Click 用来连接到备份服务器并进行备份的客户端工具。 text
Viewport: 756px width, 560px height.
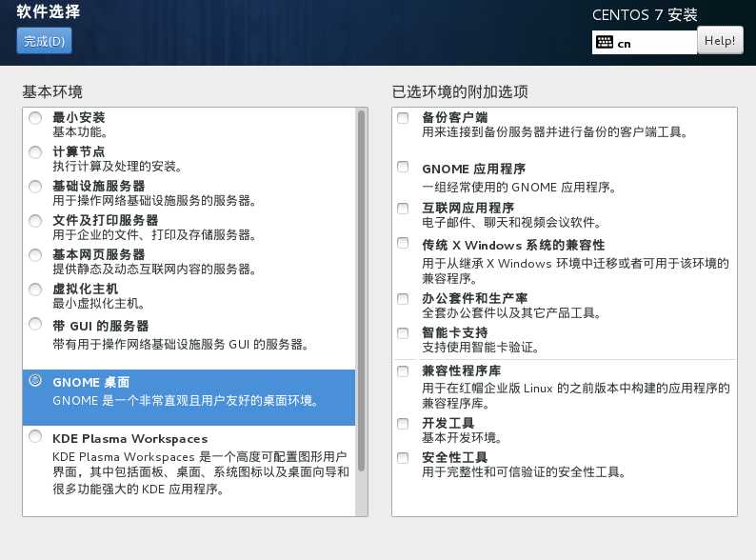[x=554, y=132]
